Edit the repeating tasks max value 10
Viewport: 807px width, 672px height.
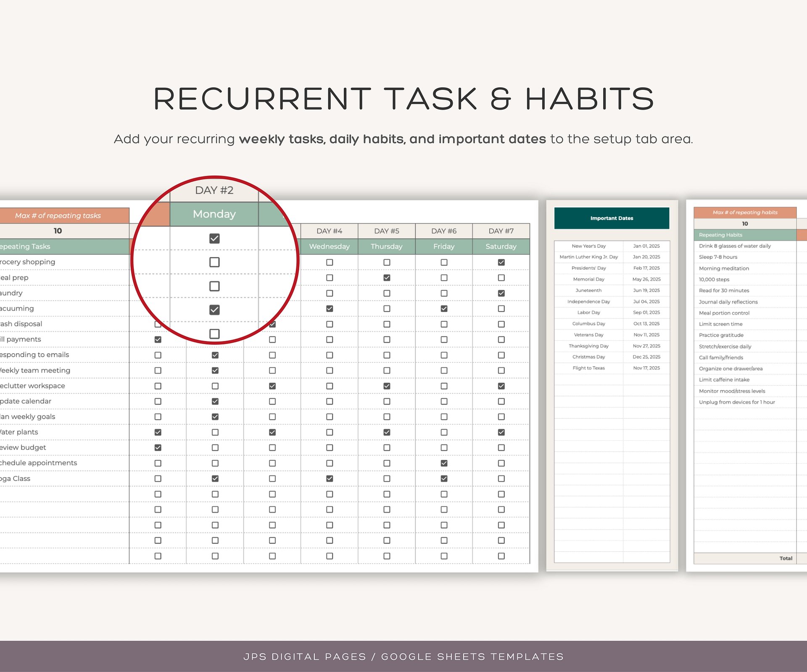click(x=64, y=231)
